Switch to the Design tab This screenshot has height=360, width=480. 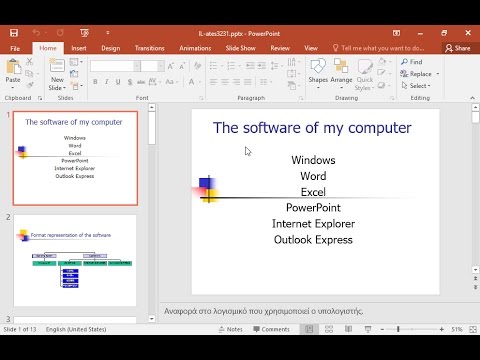point(111,48)
